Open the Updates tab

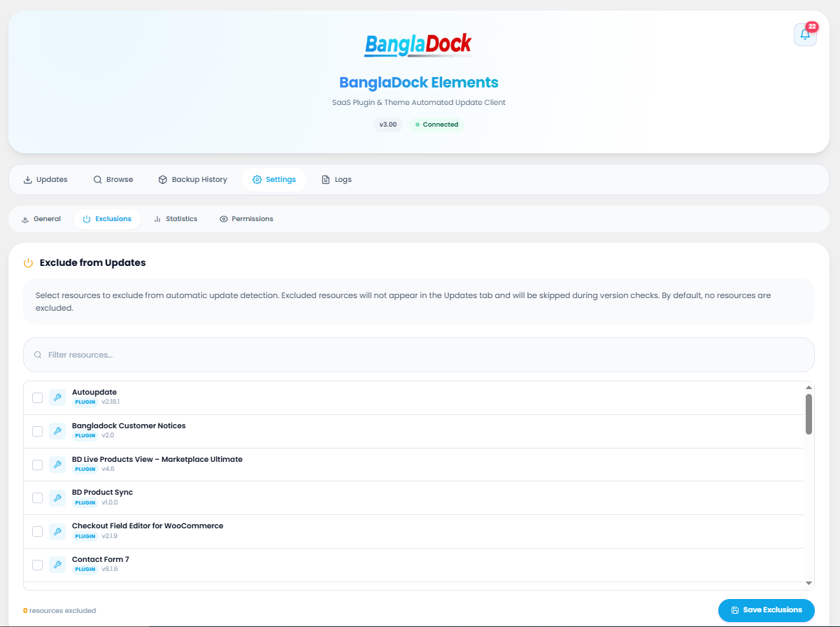click(45, 180)
